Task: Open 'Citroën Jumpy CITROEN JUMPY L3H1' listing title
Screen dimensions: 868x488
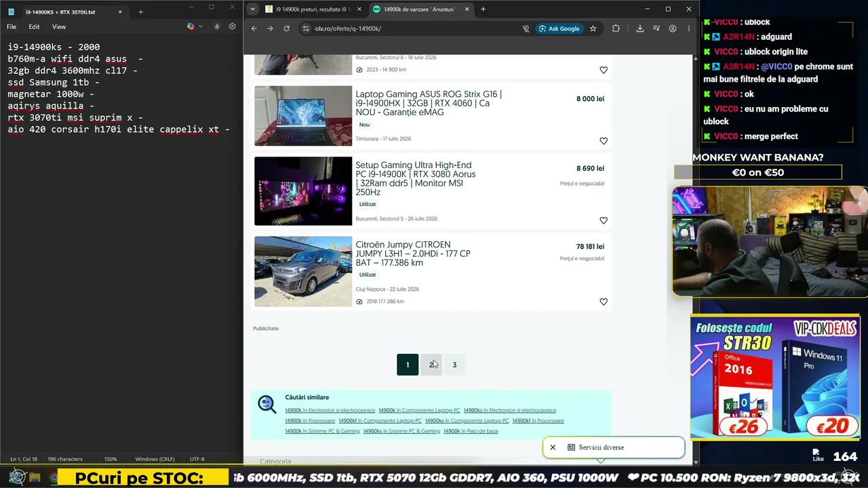Action: (413, 253)
